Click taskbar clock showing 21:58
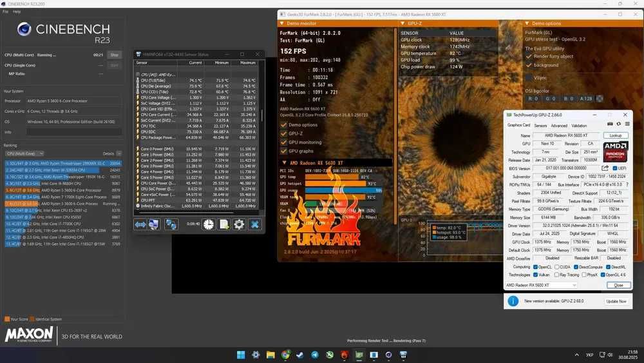 click(629, 355)
